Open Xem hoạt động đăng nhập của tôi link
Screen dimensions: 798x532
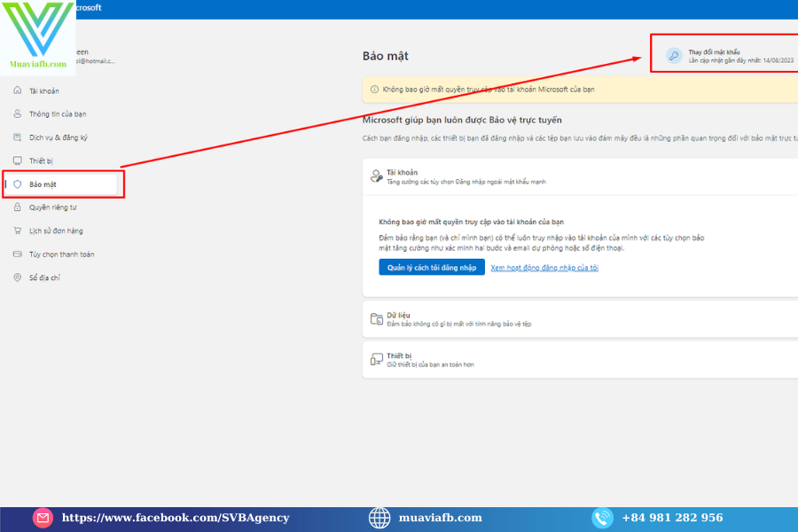pos(544,268)
